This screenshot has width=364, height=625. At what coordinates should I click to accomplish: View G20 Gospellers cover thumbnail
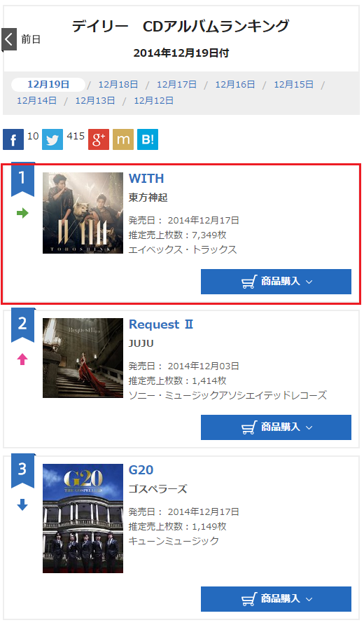83,518
